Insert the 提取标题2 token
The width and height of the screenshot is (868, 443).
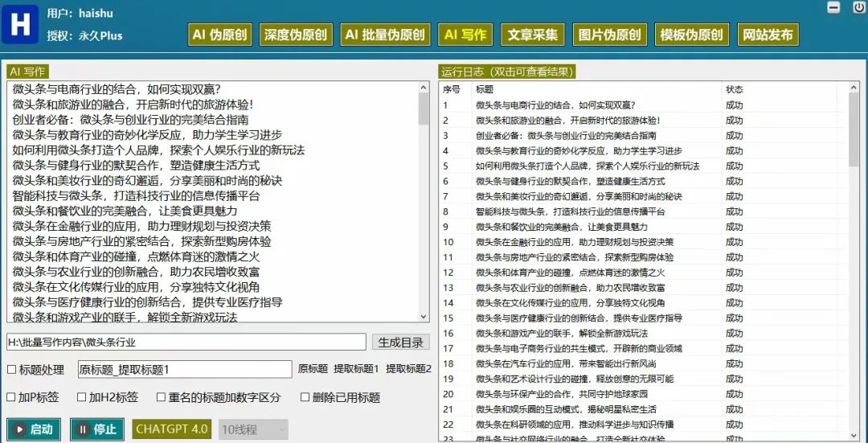tap(408, 369)
